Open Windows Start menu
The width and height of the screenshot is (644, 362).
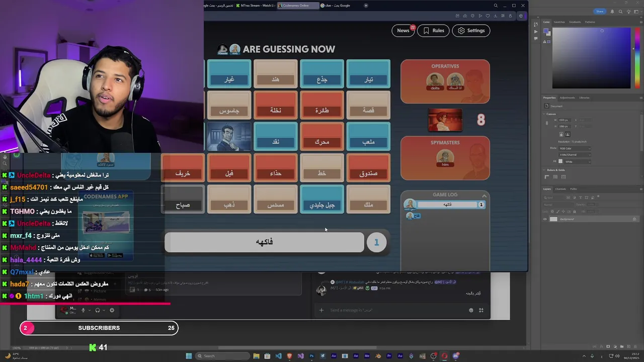tap(189, 356)
